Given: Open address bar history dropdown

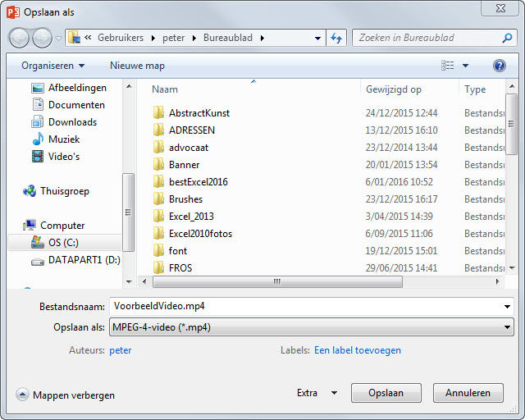Looking at the screenshot, I should click(x=317, y=39).
